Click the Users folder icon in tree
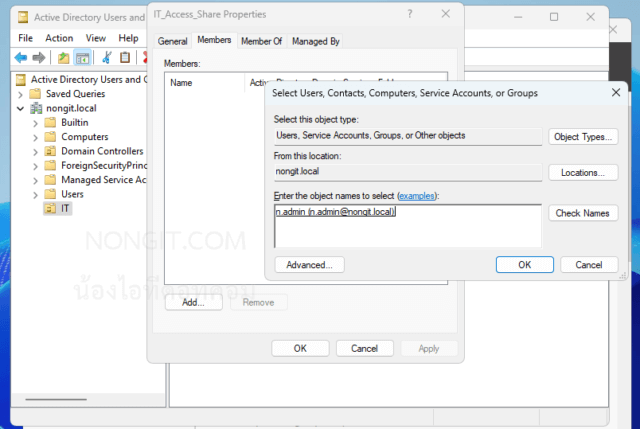This screenshot has width=640, height=429. click(x=50, y=194)
